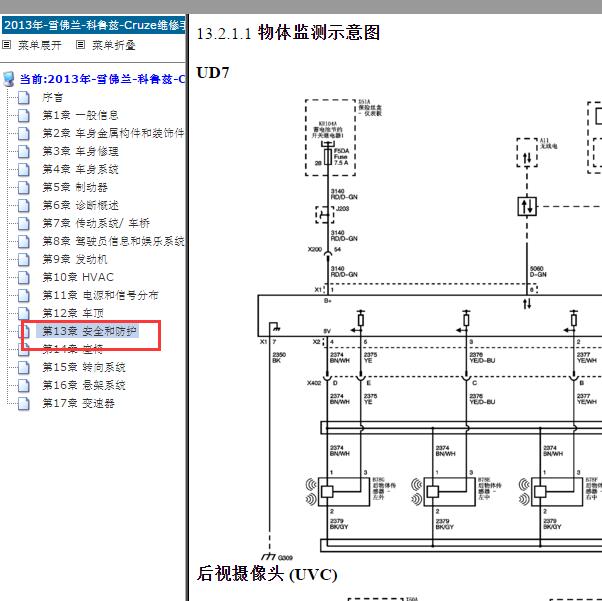Click the X402 connector label in diagram
The width and height of the screenshot is (602, 601).
pos(314,383)
